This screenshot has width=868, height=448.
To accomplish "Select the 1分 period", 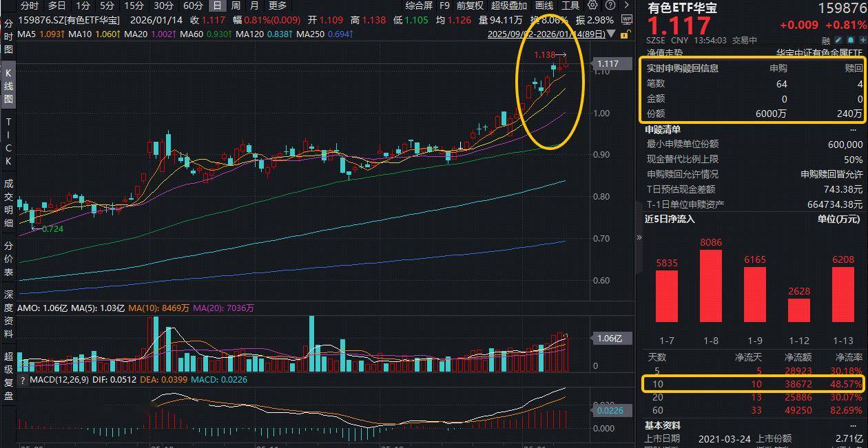I will 83,5.
